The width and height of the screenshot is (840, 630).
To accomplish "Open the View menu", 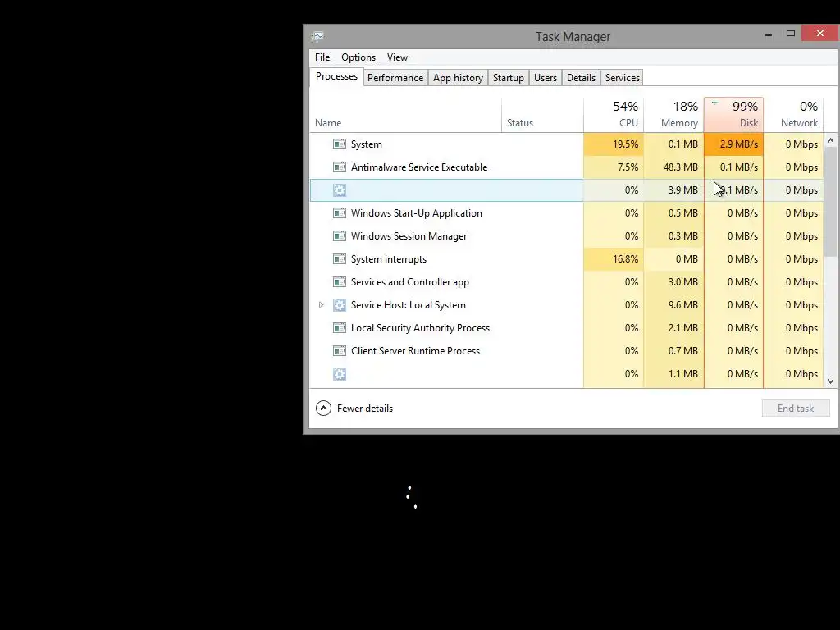I will click(x=397, y=57).
